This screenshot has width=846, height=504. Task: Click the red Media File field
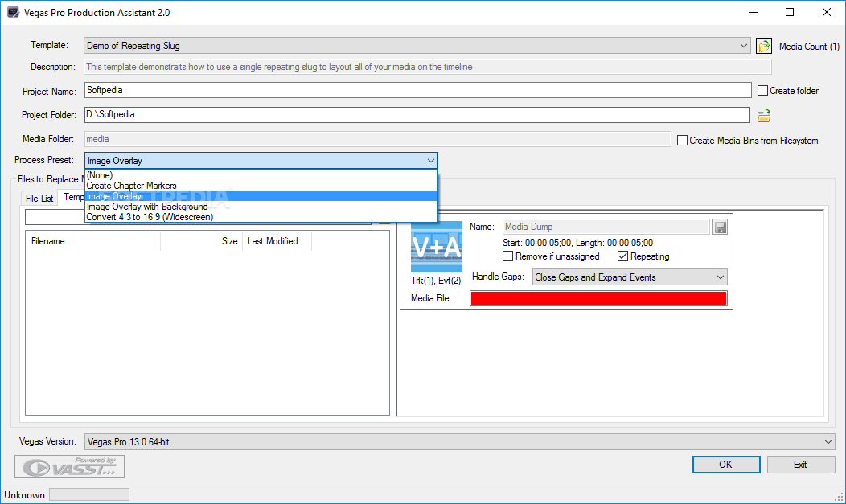pos(598,298)
